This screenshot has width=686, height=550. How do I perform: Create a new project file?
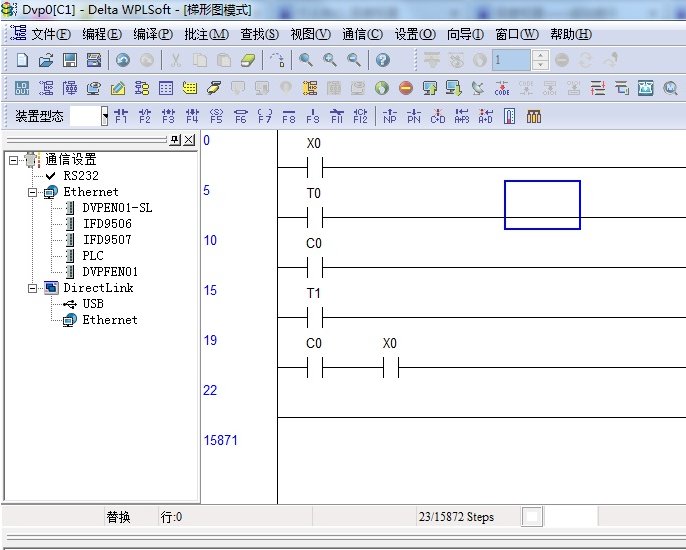click(22, 60)
